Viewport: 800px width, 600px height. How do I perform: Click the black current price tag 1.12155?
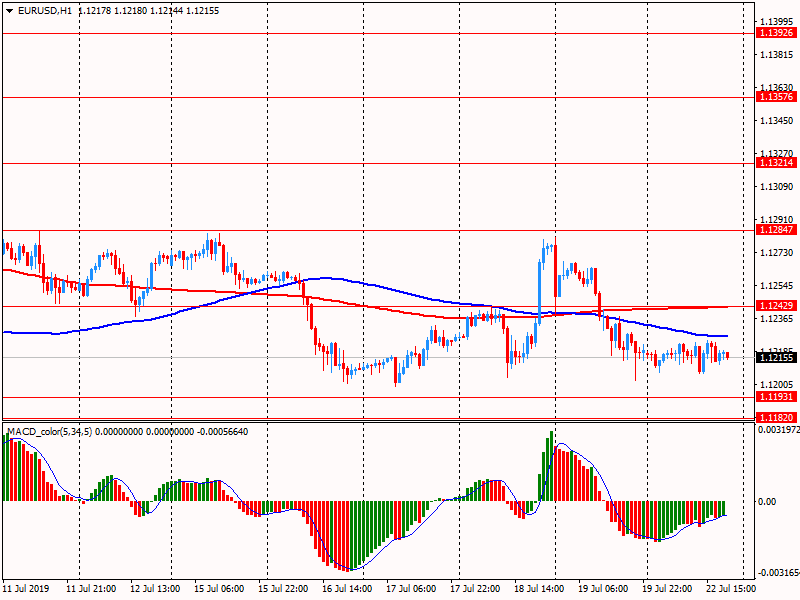click(x=776, y=357)
